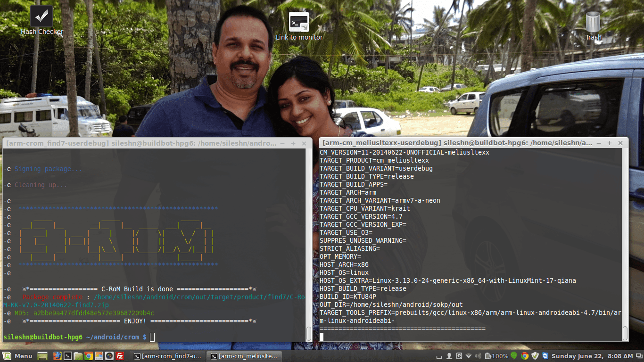Open the image viewer panel launcher
Viewport: 644px width, 362px height.
coord(99,356)
